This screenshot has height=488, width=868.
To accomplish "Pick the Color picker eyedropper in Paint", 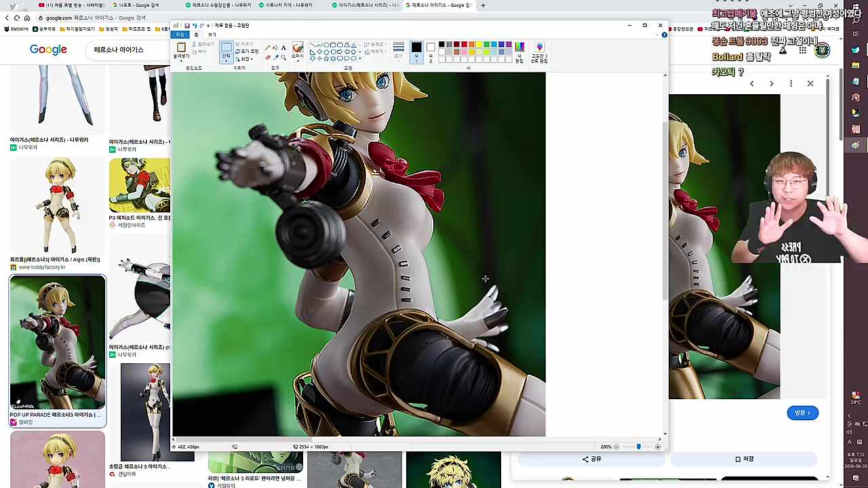I will point(275,57).
